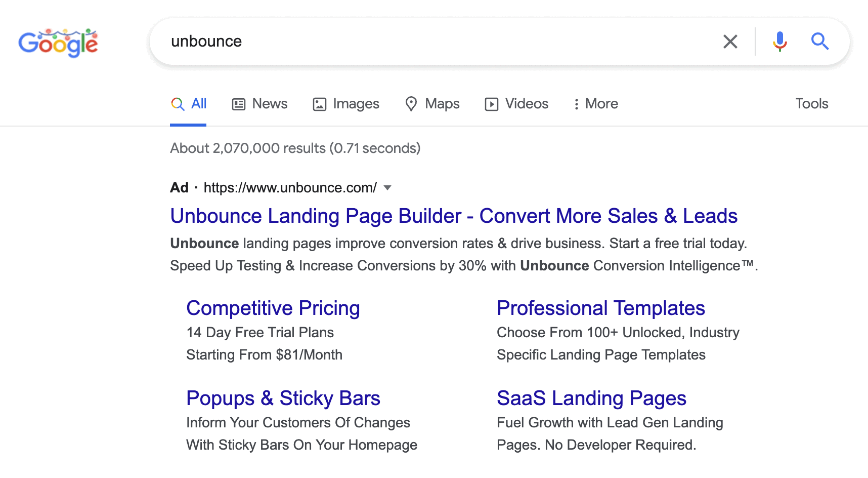Switch to the Images tab
Screen dimensions: 868x478
346,104
